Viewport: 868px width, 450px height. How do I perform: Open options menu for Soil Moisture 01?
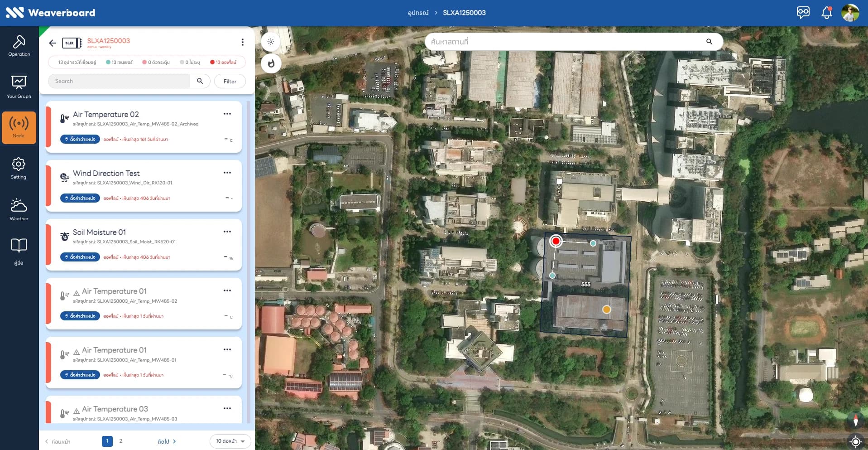tap(227, 232)
